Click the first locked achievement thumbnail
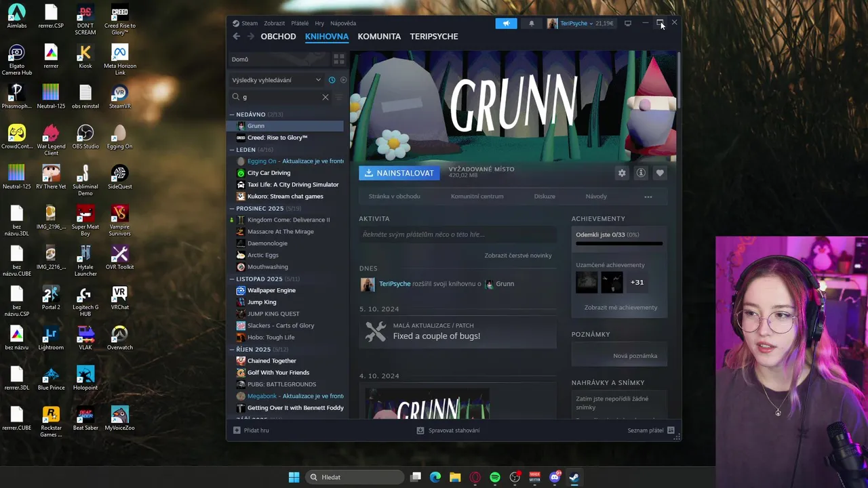868x488 pixels. tap(587, 282)
